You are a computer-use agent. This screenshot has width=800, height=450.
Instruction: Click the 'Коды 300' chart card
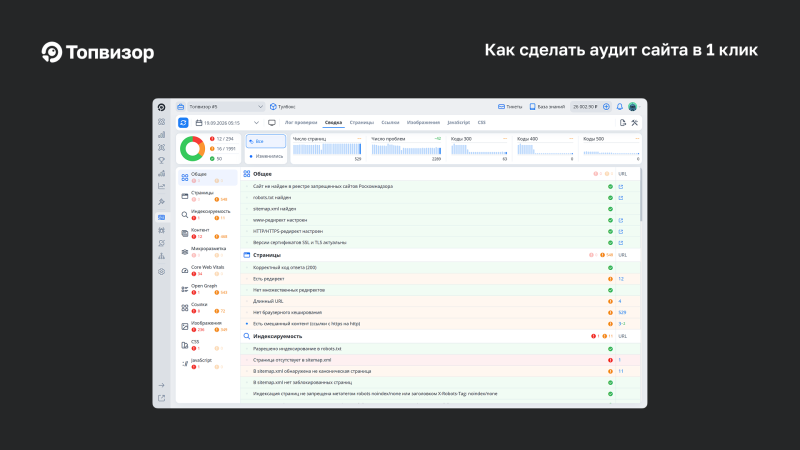[x=479, y=149]
